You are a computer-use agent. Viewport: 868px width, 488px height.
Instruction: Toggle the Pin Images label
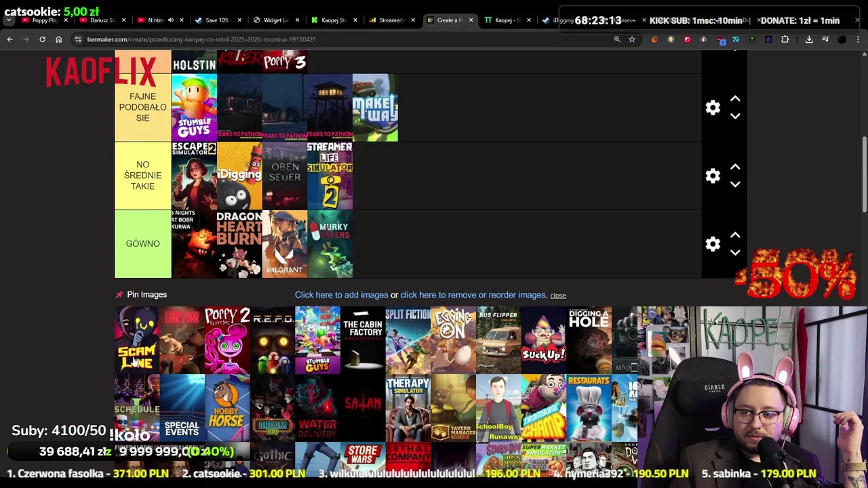(146, 295)
